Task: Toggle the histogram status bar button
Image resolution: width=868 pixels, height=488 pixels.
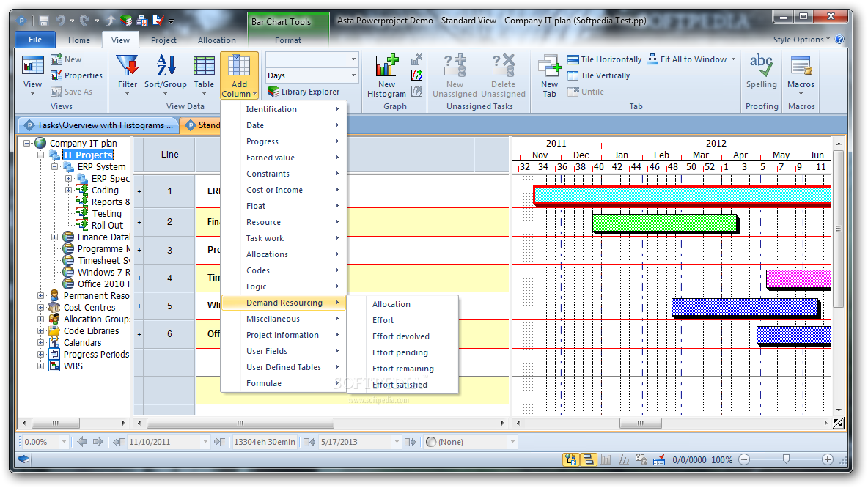Action: pos(606,459)
